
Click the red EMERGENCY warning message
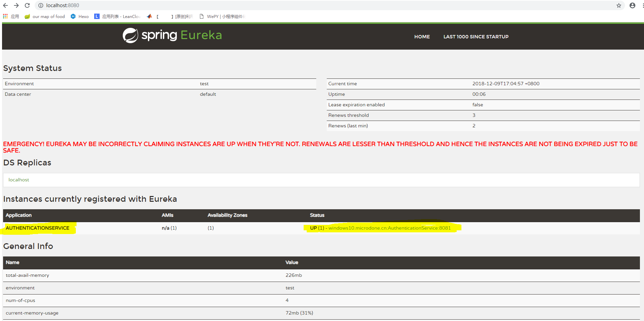point(320,147)
